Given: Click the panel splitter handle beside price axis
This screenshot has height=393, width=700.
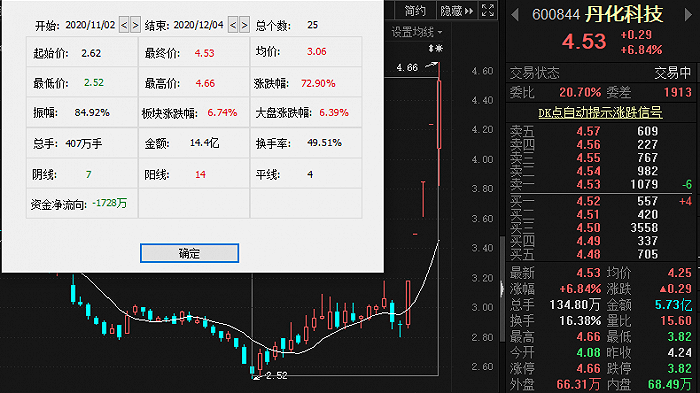Looking at the screenshot, I should coord(502,288).
